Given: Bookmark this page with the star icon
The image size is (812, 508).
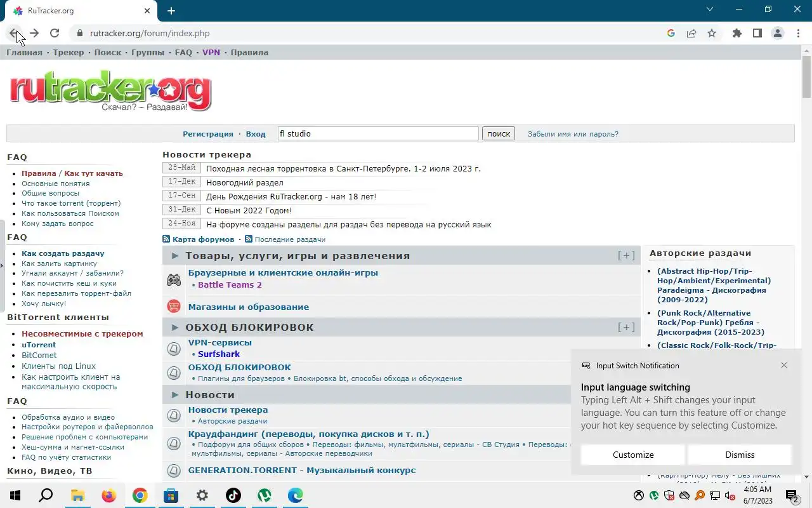Looking at the screenshot, I should click(x=712, y=33).
